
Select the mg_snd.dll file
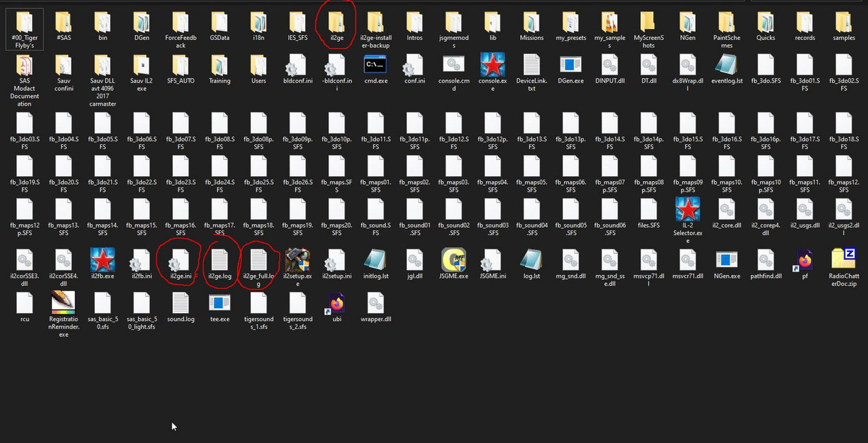point(570,264)
